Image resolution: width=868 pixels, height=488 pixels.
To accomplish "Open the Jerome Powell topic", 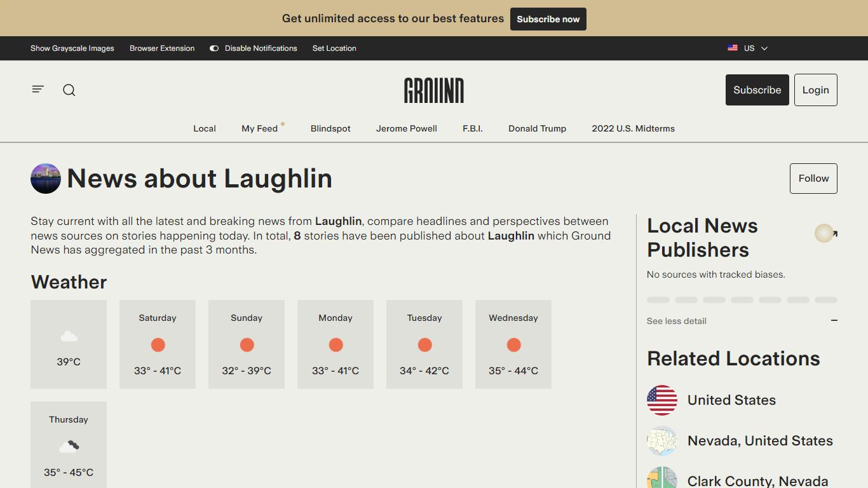I will coord(407,128).
